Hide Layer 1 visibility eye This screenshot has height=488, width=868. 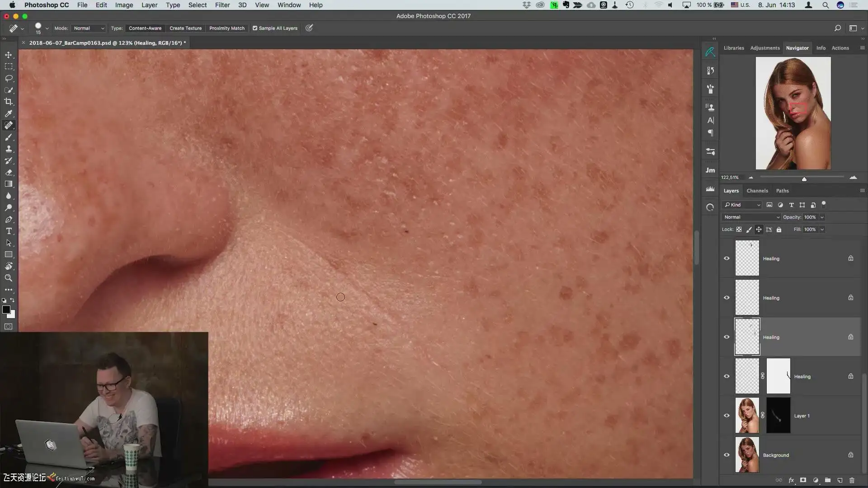point(726,416)
